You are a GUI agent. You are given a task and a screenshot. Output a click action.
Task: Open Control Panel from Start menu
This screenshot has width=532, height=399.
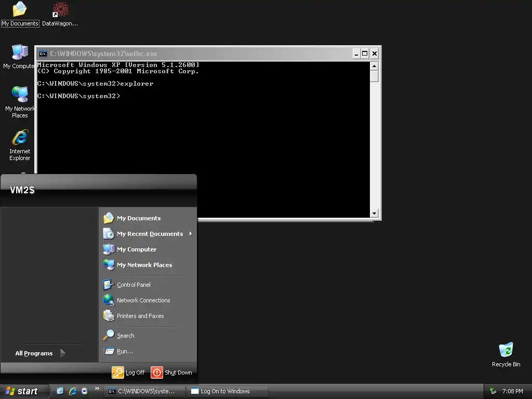pyautogui.click(x=148, y=285)
